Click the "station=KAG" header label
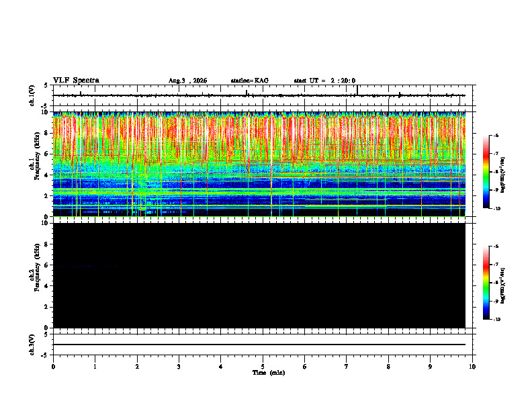This screenshot has height=411, width=532. [249, 81]
